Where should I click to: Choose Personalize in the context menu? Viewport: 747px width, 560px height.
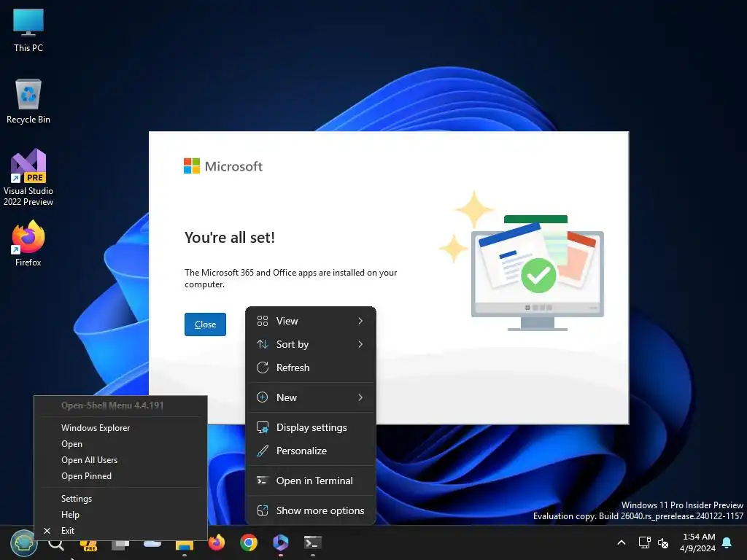coord(311,451)
